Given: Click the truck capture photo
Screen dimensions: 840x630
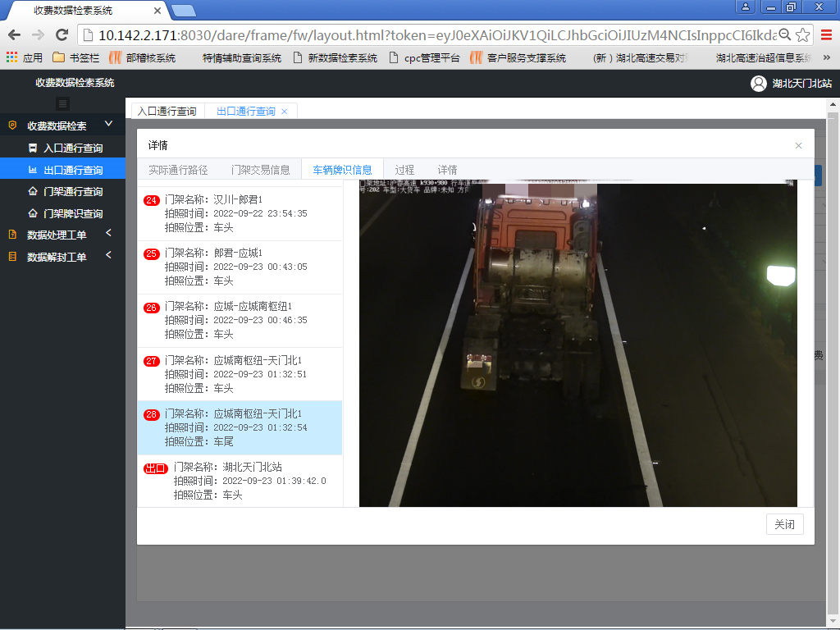Looking at the screenshot, I should (578, 344).
